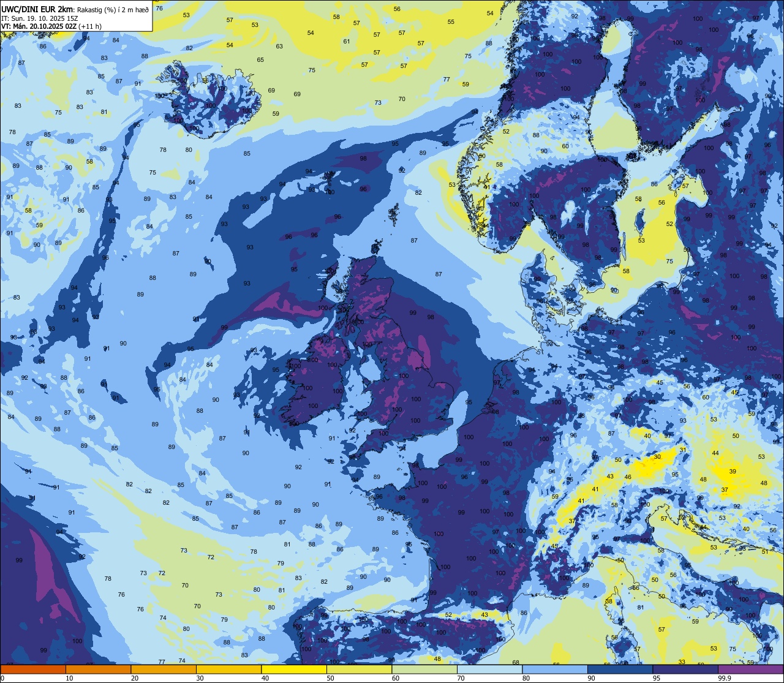The height and width of the screenshot is (683, 784).
Task: Click the 'IT: Sun. 19. 10. 2025 15Z' line
Action: (x=40, y=18)
